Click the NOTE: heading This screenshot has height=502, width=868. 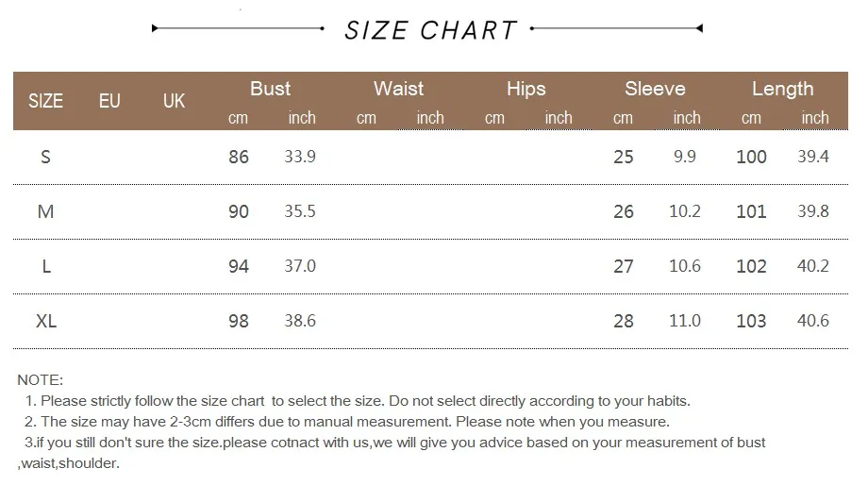pyautogui.click(x=40, y=380)
